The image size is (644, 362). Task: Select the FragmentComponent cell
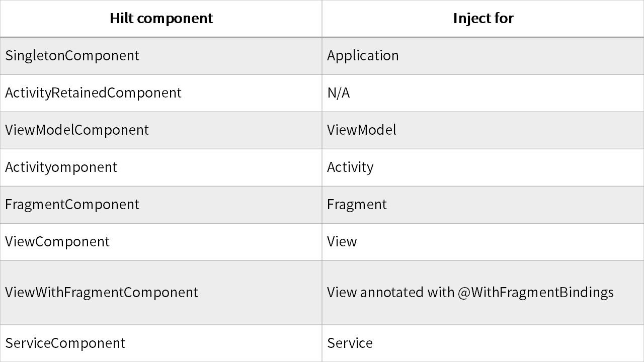point(72,205)
